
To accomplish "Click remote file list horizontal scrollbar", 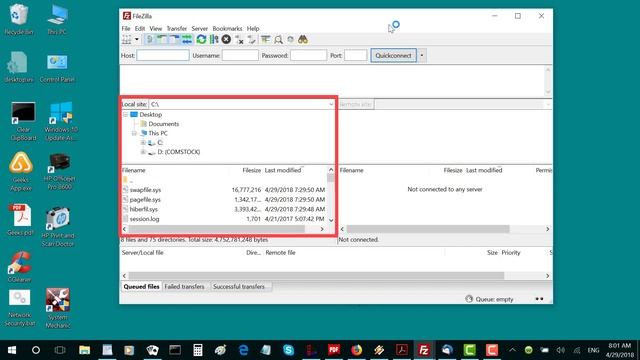I will [x=428, y=229].
